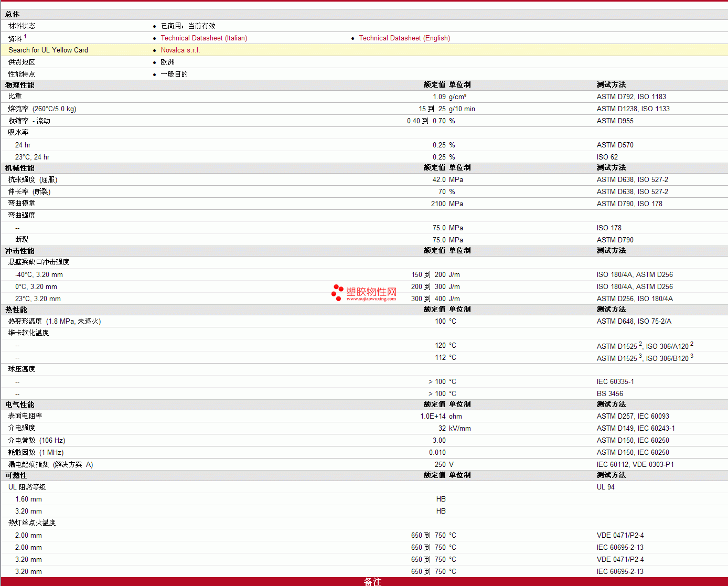Click the 可燃性 section header
This screenshot has width=728, height=586.
(16, 475)
